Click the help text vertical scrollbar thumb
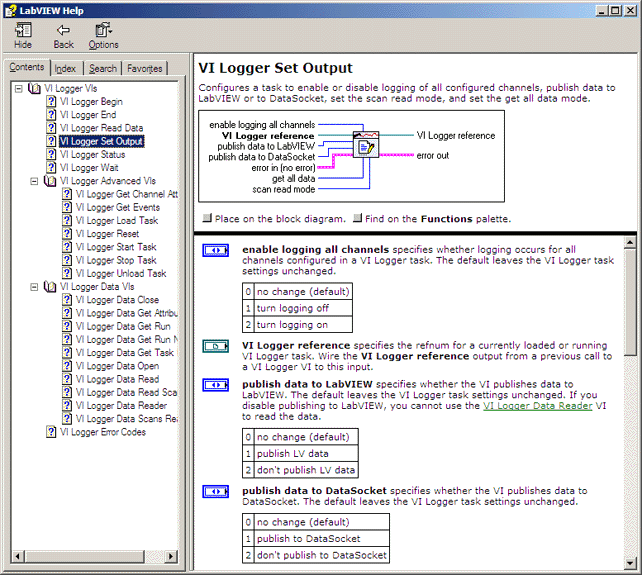The height and width of the screenshot is (575, 642). [x=630, y=302]
